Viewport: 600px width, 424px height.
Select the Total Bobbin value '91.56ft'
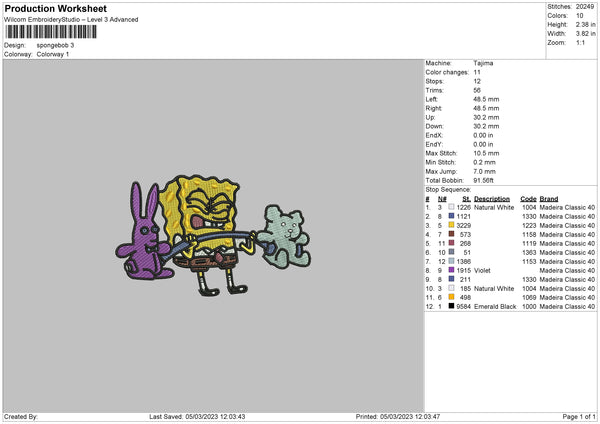483,180
